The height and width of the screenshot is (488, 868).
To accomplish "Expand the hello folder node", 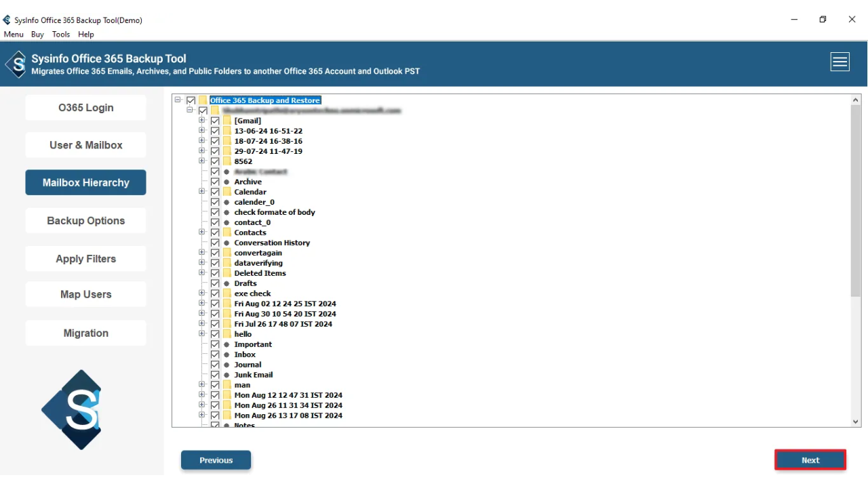I will 202,333.
